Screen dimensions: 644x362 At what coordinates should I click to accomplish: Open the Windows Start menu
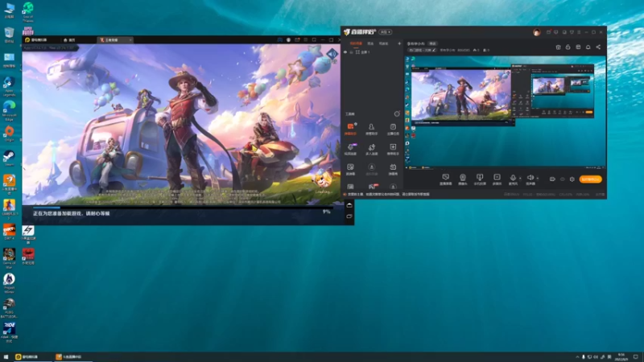point(6,357)
